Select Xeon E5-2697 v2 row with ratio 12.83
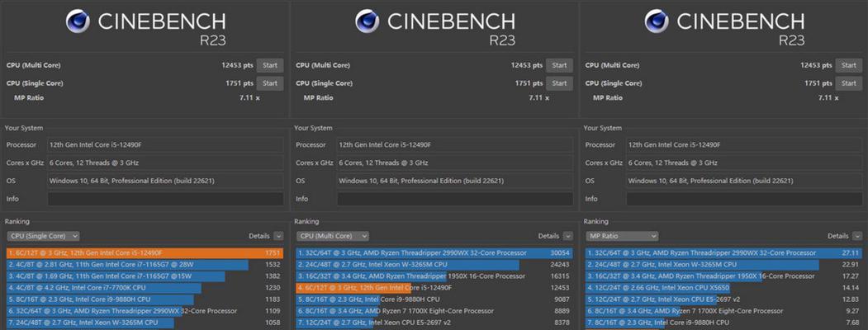 coord(724,299)
